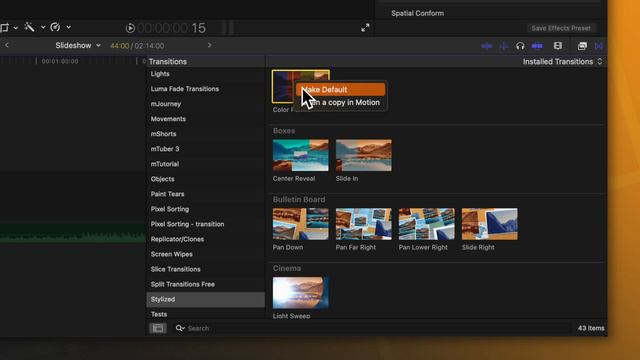The height and width of the screenshot is (360, 640).
Task: Click the enhancements magic wand icon
Action: 29,27
